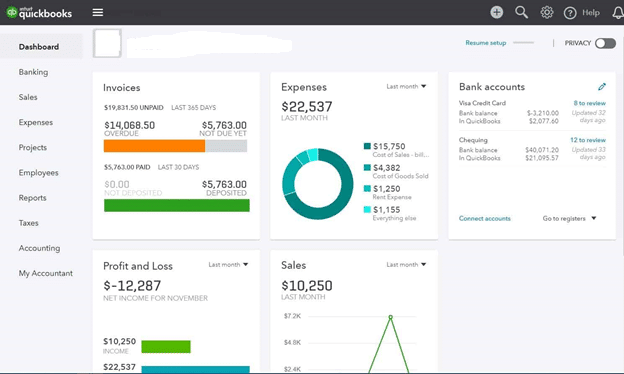Click the Connect accounts link
Image resolution: width=624 pixels, height=374 pixels.
click(x=484, y=218)
